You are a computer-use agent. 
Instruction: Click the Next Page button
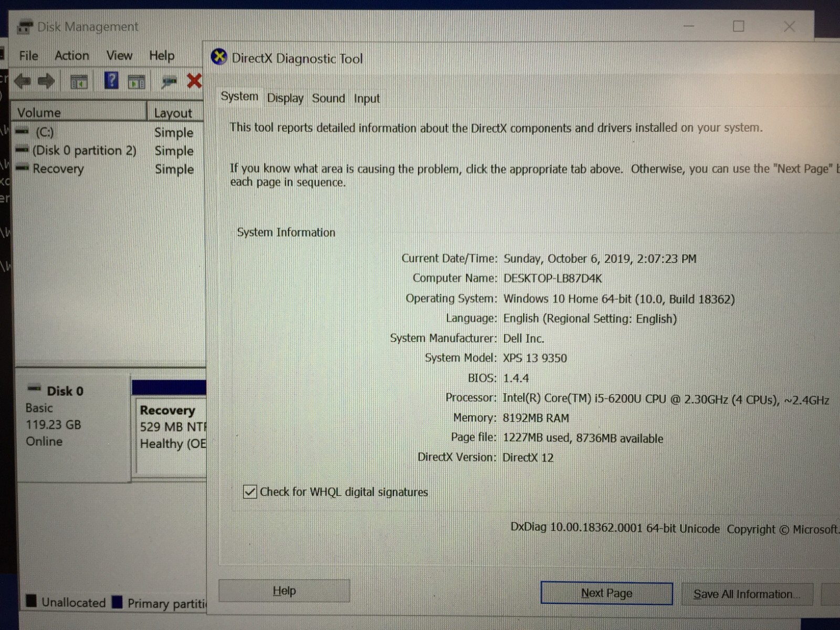click(x=606, y=593)
